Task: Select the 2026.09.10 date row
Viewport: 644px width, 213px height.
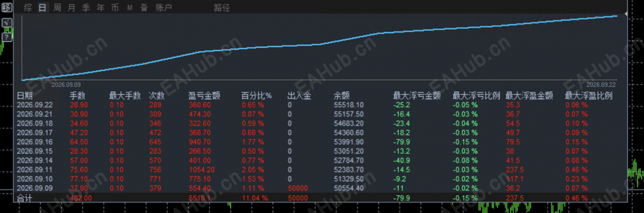Action: [34, 179]
